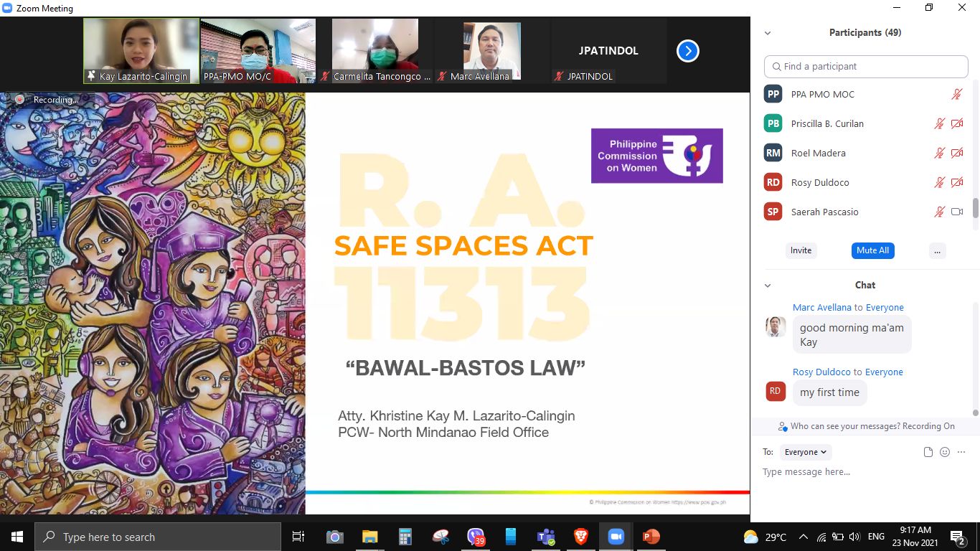Select Priscilla B. Curilan's PB avatar

point(773,123)
